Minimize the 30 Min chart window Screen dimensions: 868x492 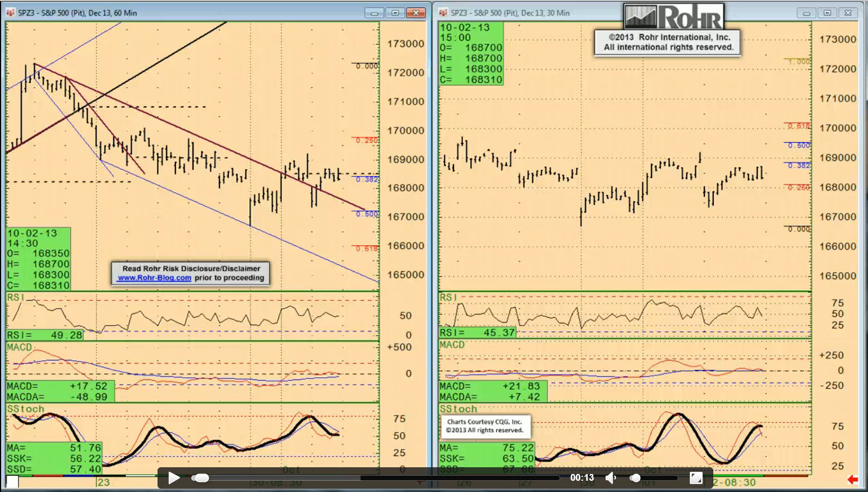point(806,13)
